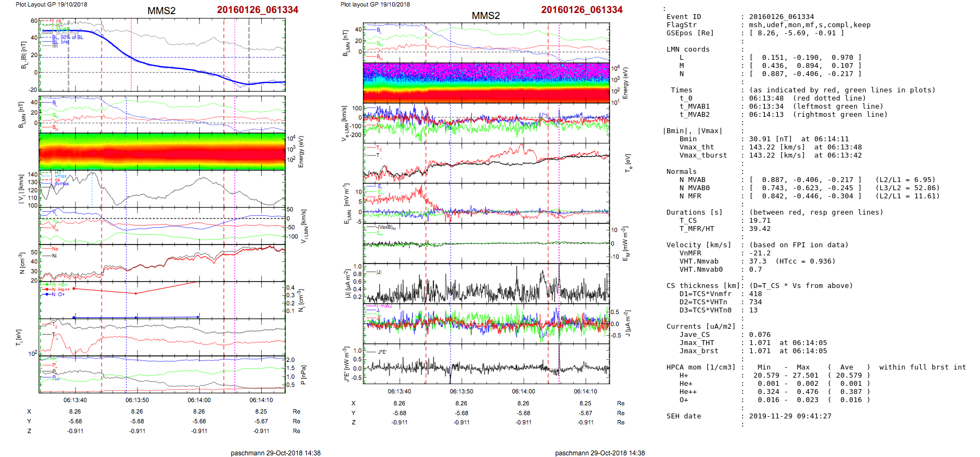Click the MMS2 title above the left plot
980x457 pixels.
point(161,11)
